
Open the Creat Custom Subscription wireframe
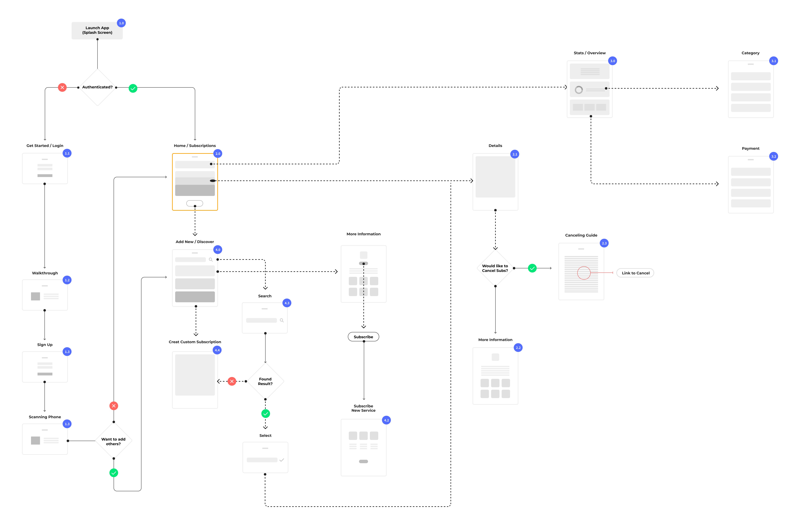[x=195, y=380]
